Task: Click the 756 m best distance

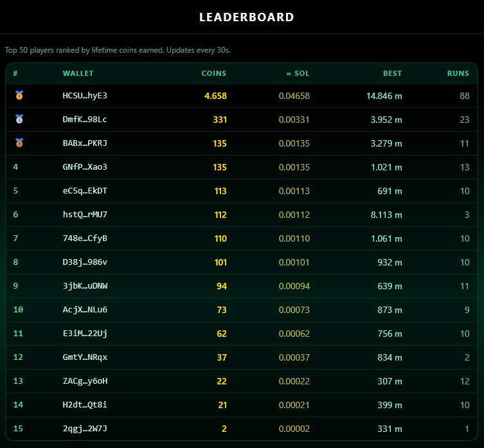Action: point(390,334)
